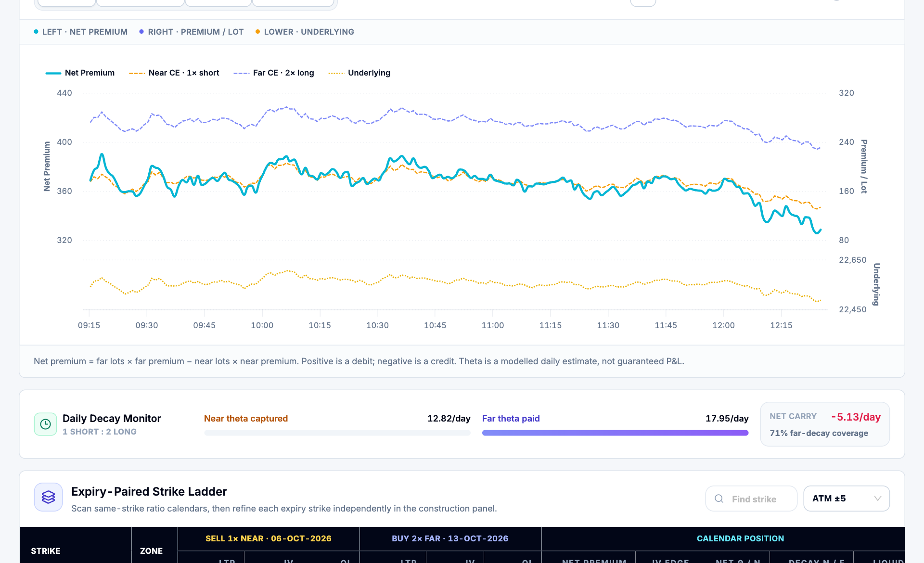The height and width of the screenshot is (563, 924).
Task: Select the BUY 2x FAR 13-OCT-2026 header
Action: click(x=450, y=538)
